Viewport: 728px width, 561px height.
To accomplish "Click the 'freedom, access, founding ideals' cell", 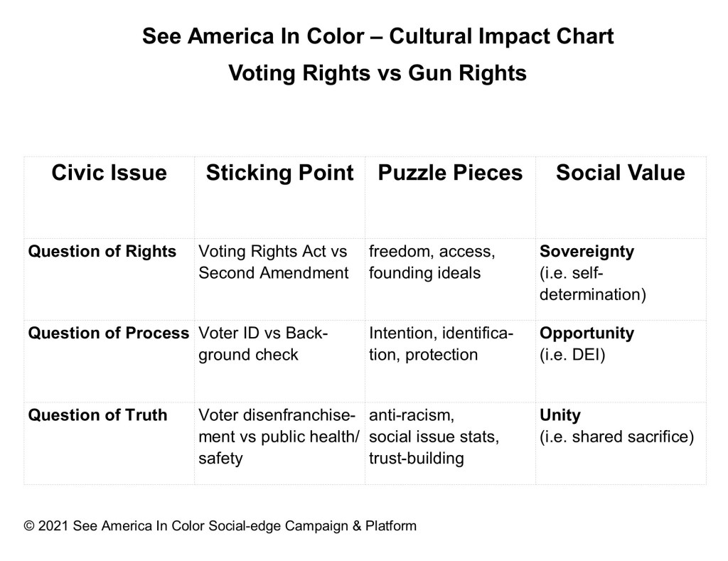I will 432,262.
